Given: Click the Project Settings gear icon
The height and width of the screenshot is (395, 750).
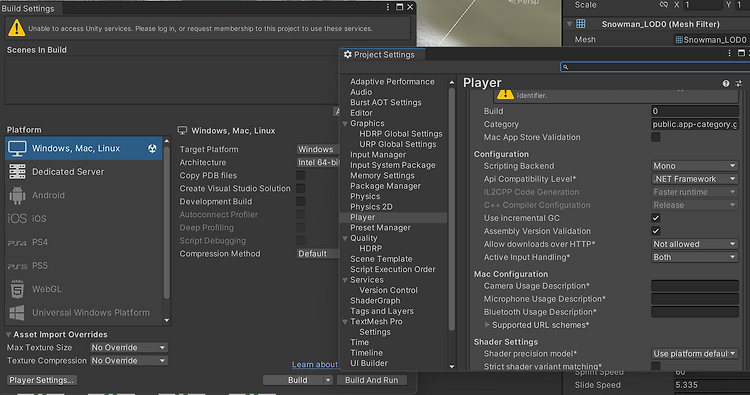Looking at the screenshot, I should [348, 55].
